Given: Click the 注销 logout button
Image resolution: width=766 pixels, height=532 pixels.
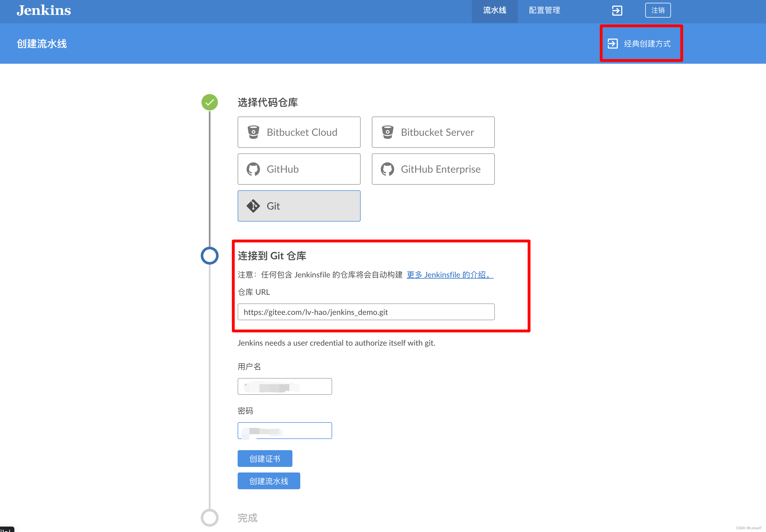Looking at the screenshot, I should pyautogui.click(x=658, y=10).
